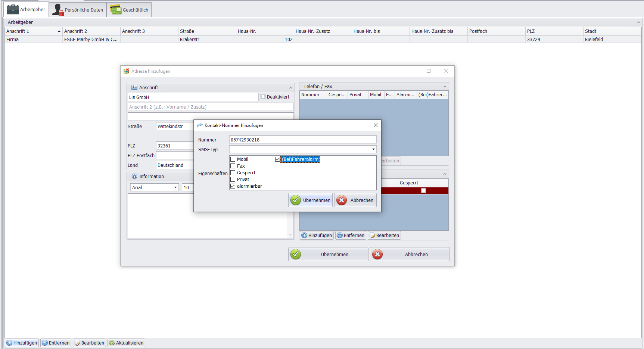This screenshot has width=644, height=349.
Task: Toggle the Deaktiviert checkbox
Action: (x=263, y=97)
